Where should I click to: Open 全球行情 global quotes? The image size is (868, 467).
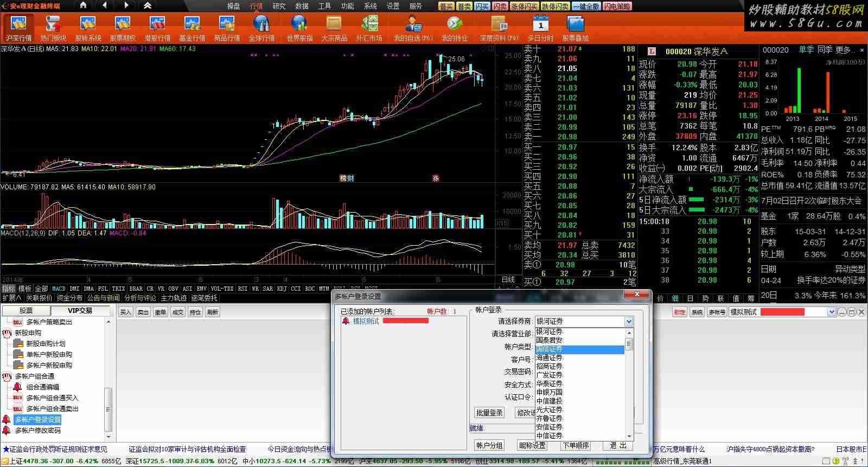(261, 28)
